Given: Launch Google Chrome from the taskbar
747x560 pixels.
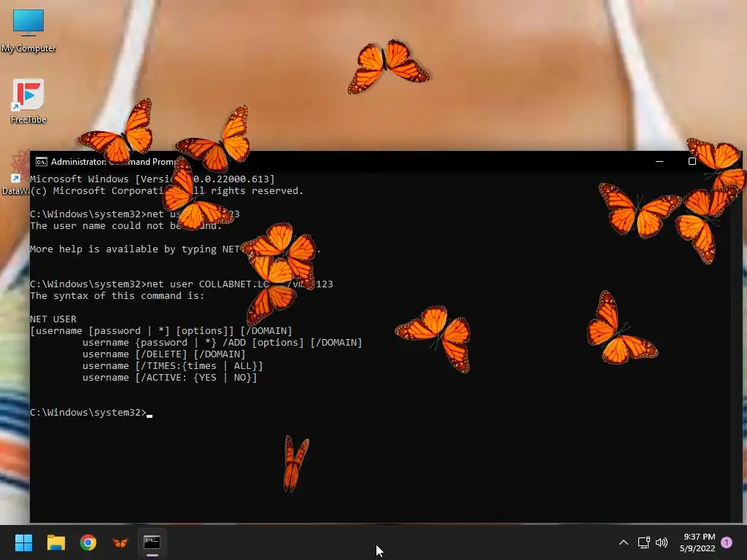Looking at the screenshot, I should click(x=88, y=542).
